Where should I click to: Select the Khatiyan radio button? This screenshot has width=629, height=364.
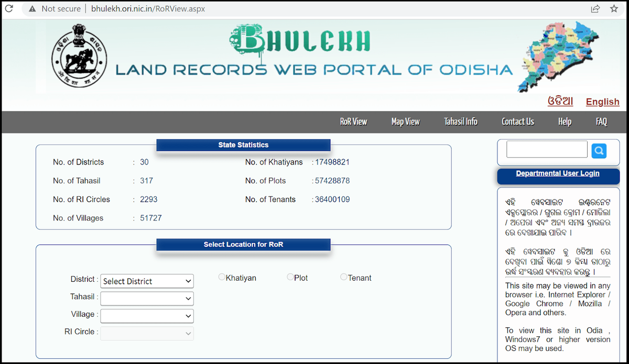coord(221,277)
